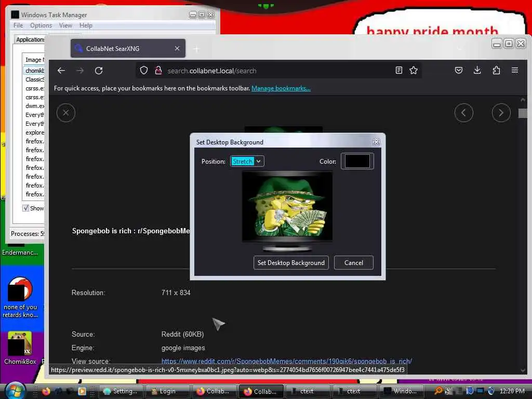This screenshot has width=532, height=399.
Task: Click Set Desktop Background button
Action: point(291,262)
